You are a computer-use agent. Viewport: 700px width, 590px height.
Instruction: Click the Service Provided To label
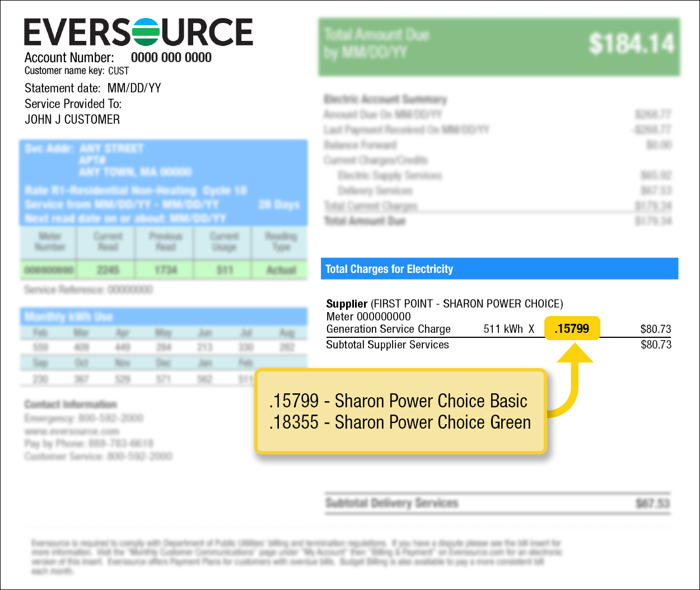pos(73,104)
